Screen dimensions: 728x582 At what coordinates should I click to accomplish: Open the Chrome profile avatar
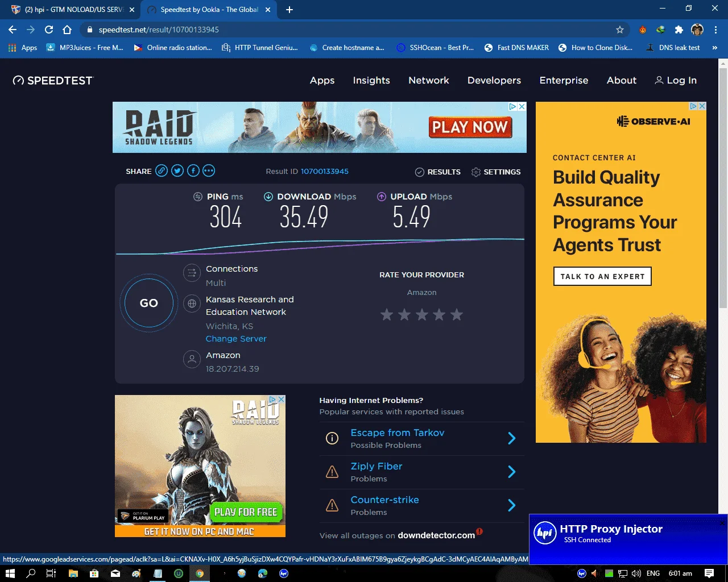pos(697,30)
